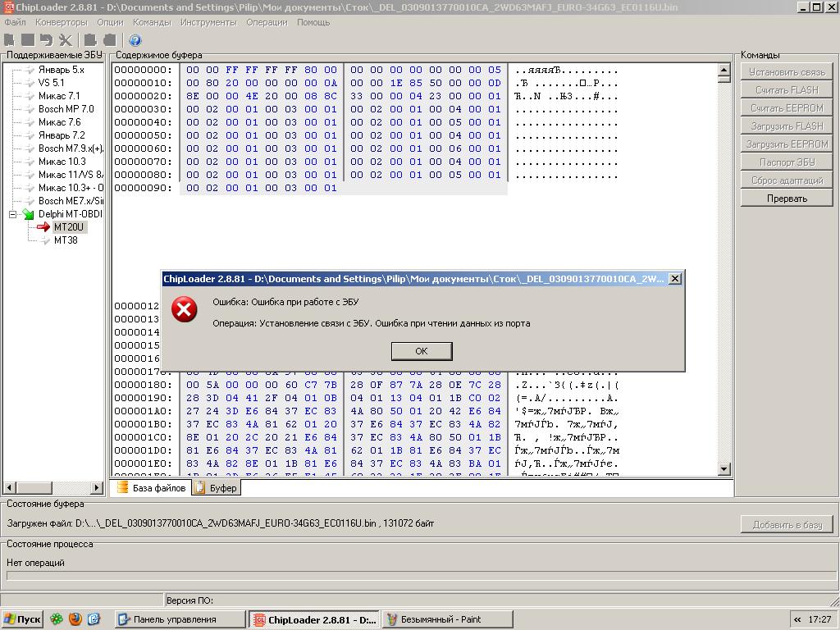Select Bosch MP 7.0 in ECU list

(x=66, y=109)
